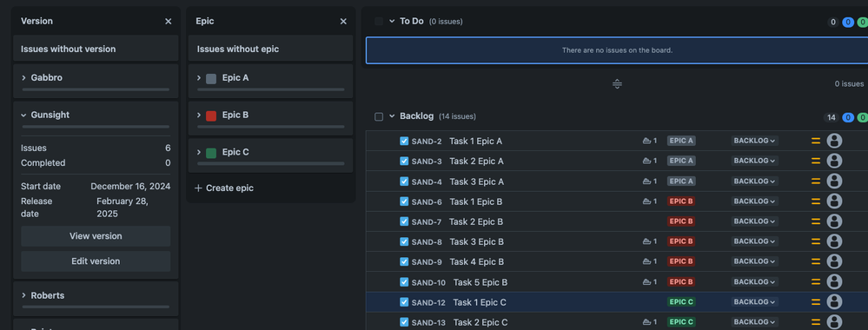Viewport: 868px width, 330px height.
Task: Tick the Backlog select-all checkbox
Action: coord(379,117)
